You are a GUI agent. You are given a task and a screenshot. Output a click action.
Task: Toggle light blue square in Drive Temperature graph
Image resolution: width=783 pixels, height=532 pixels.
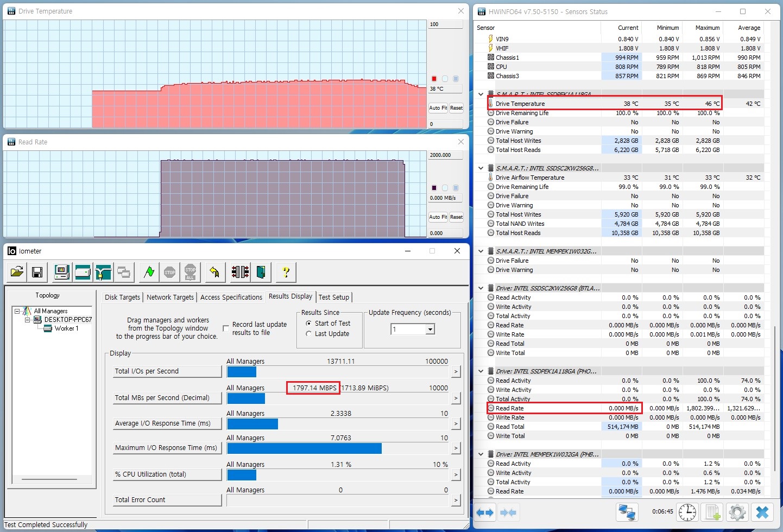click(x=456, y=79)
